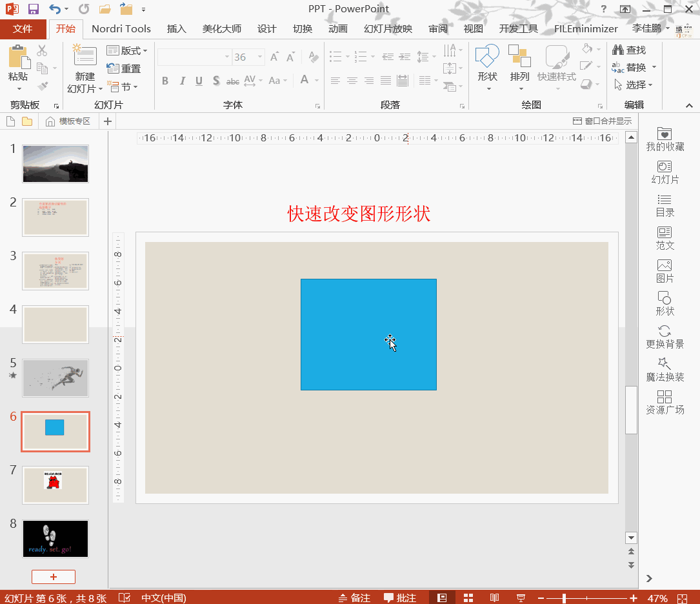The width and height of the screenshot is (700, 604).
Task: Click the Find button in editing group
Action: [x=629, y=50]
